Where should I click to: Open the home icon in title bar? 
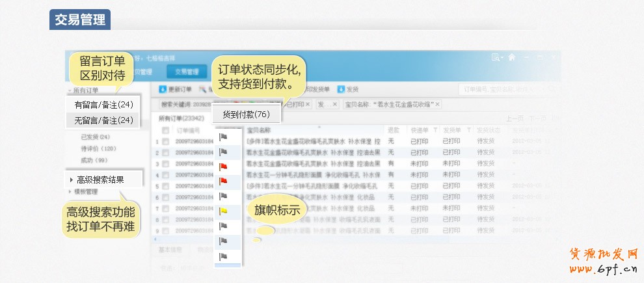point(512,57)
